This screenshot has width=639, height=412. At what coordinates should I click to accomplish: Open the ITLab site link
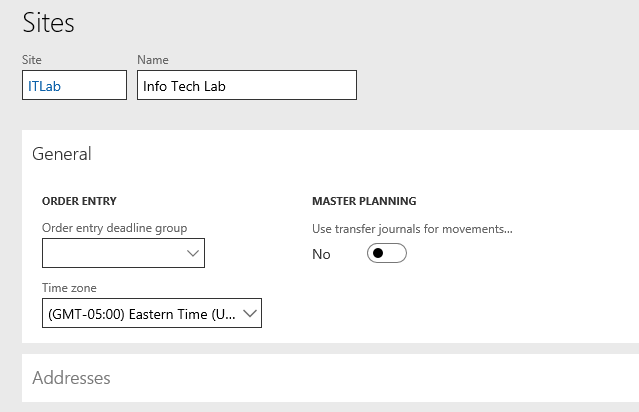[44, 86]
